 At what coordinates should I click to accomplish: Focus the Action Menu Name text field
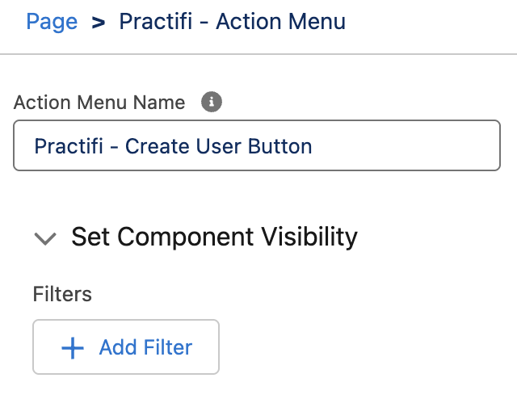[x=257, y=146]
